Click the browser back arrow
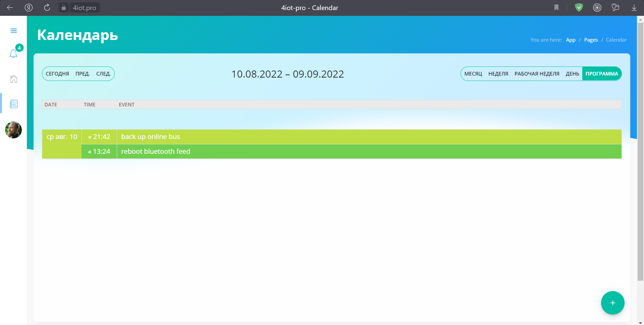This screenshot has width=644, height=325. 10,8
